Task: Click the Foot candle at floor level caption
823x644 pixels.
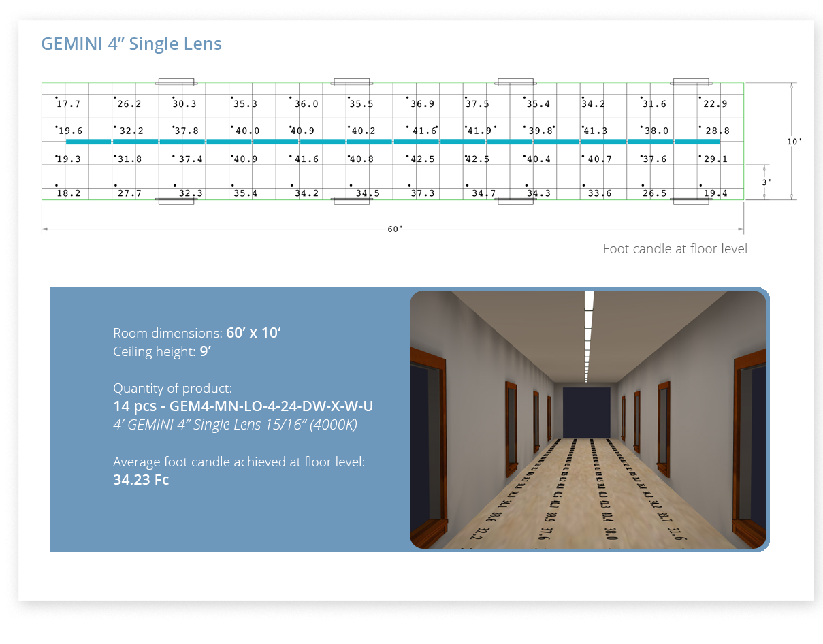Action: pos(675,248)
